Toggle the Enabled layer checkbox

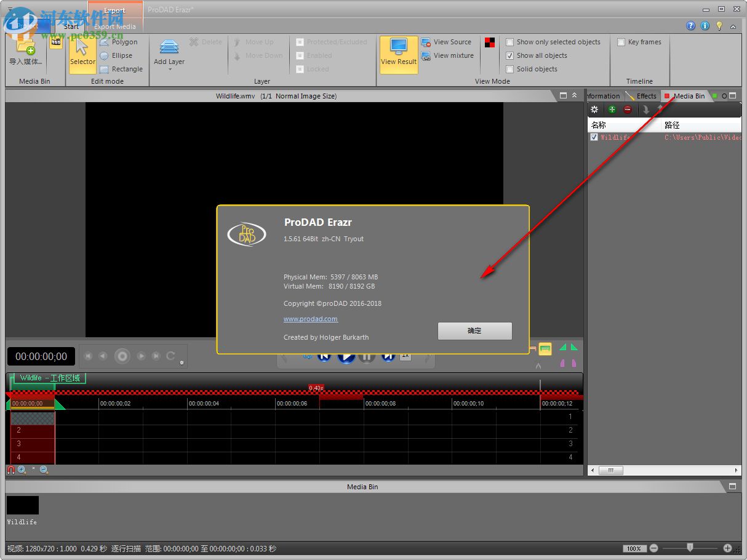pos(300,55)
